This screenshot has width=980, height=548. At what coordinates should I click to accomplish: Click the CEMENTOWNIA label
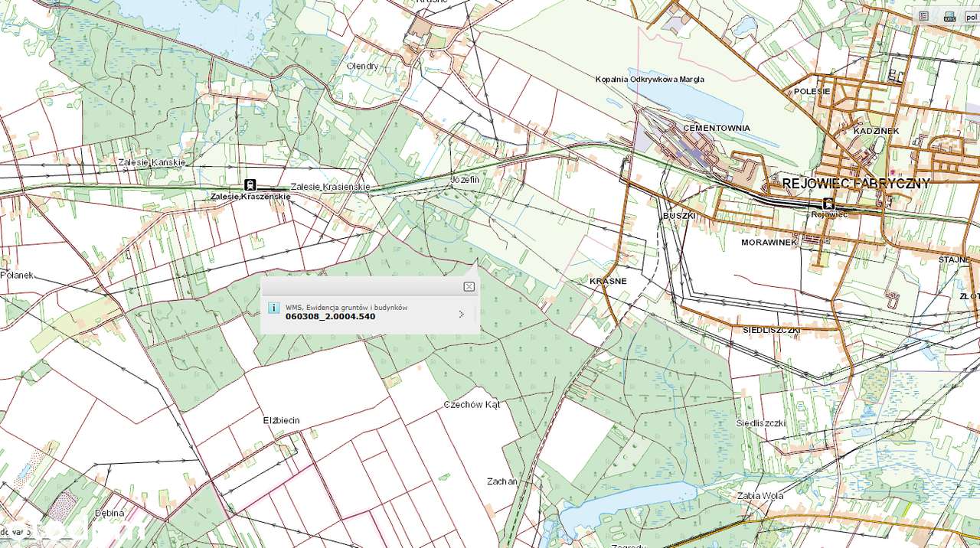(717, 128)
